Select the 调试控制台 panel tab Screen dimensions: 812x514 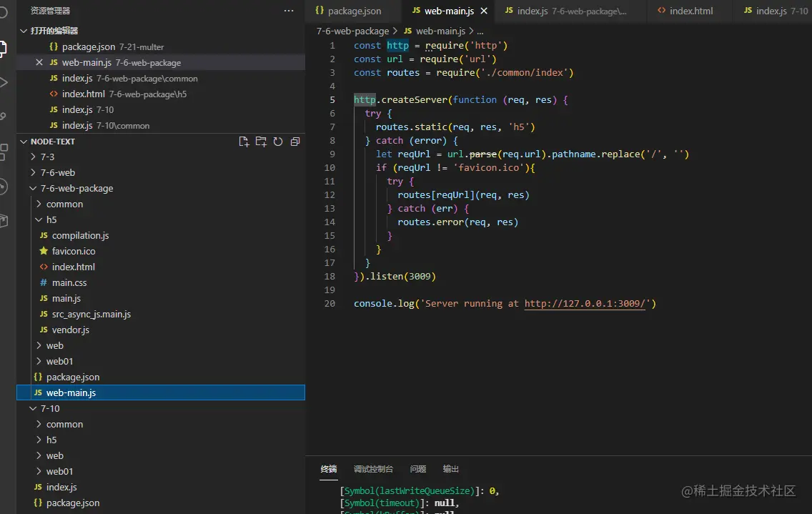(x=373, y=469)
